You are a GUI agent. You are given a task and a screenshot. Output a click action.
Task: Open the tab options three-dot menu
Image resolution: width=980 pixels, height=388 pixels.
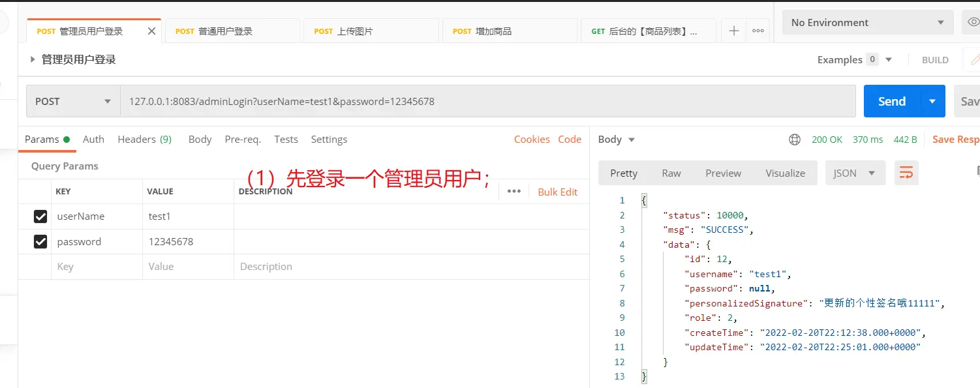coord(758,31)
